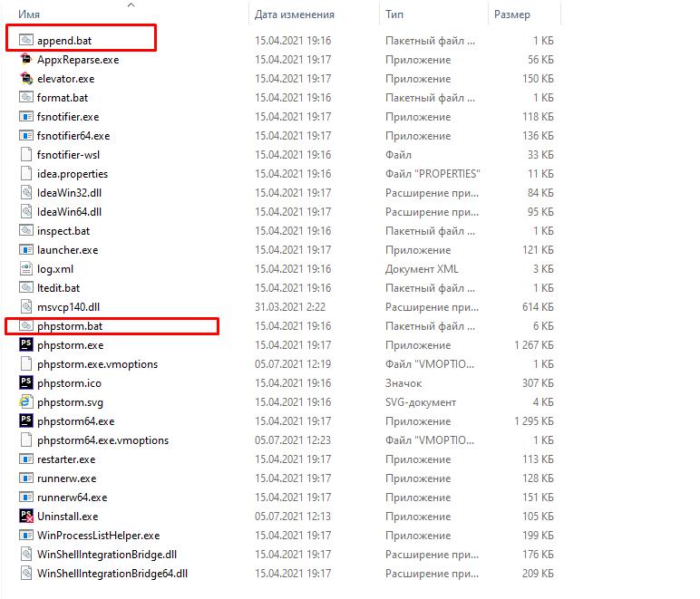Click the elevator.exe shield icon

click(x=26, y=79)
